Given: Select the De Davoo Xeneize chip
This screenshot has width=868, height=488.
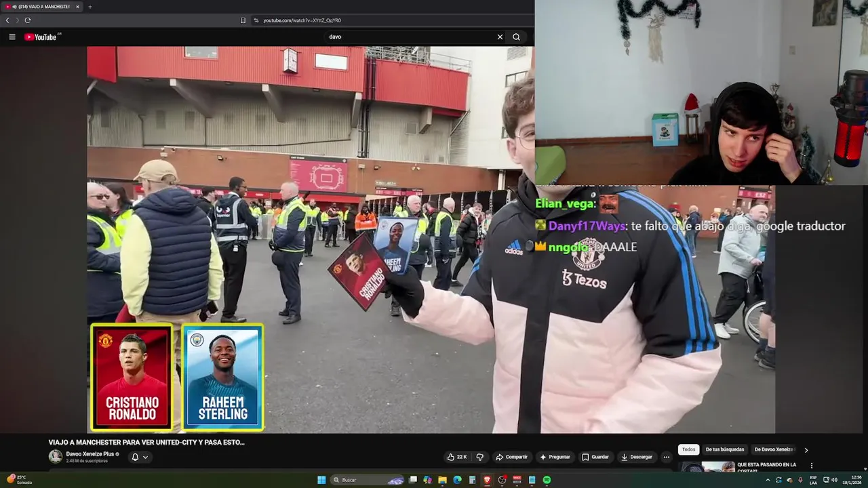Looking at the screenshot, I should pyautogui.click(x=774, y=449).
